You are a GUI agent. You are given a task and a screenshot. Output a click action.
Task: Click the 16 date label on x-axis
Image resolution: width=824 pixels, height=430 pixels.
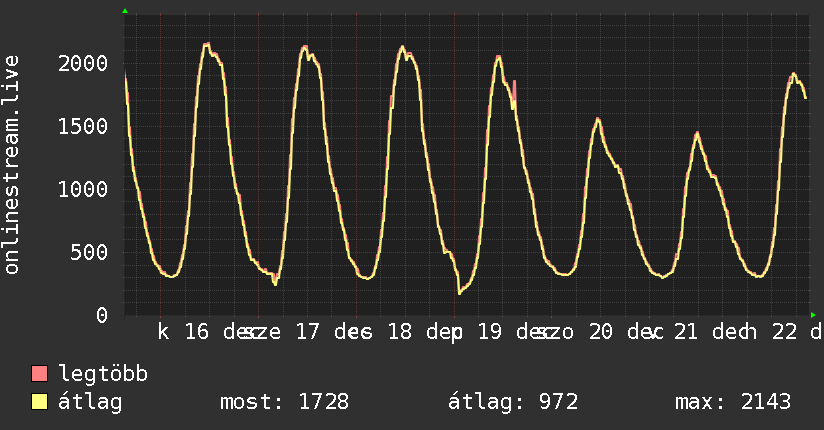[197, 332]
